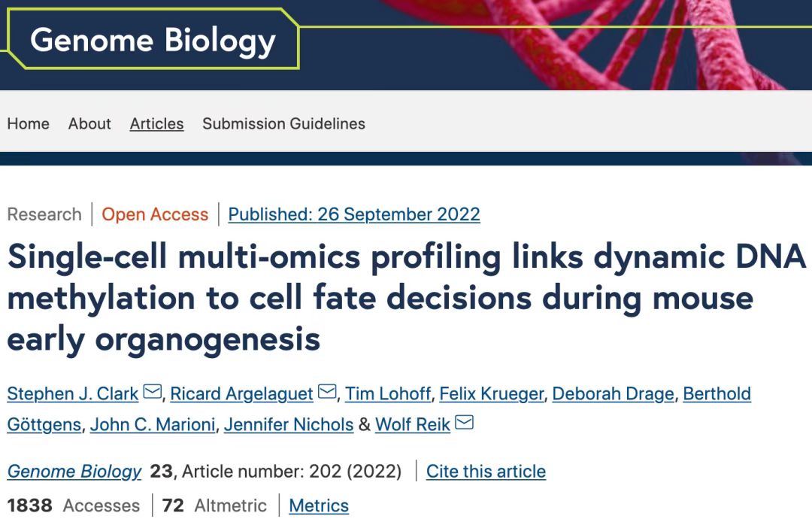Click the Genome Biology logo banner

(153, 40)
